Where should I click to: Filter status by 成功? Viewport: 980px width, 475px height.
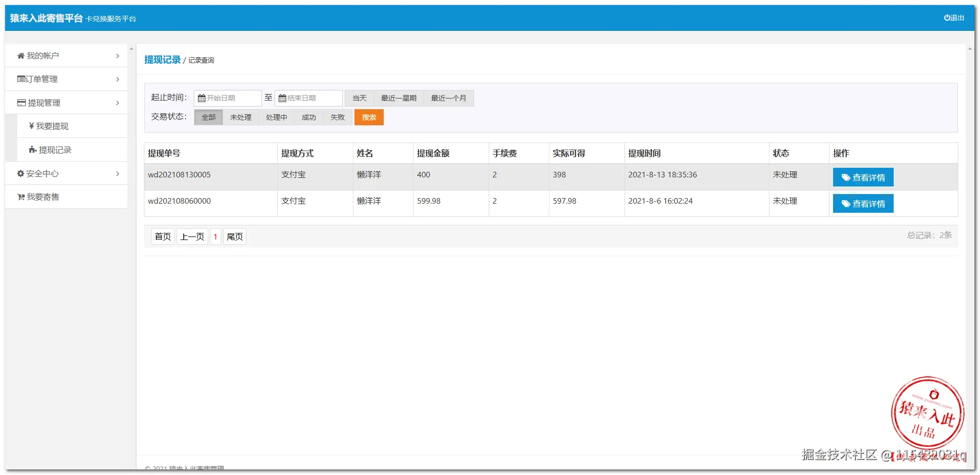[x=309, y=117]
